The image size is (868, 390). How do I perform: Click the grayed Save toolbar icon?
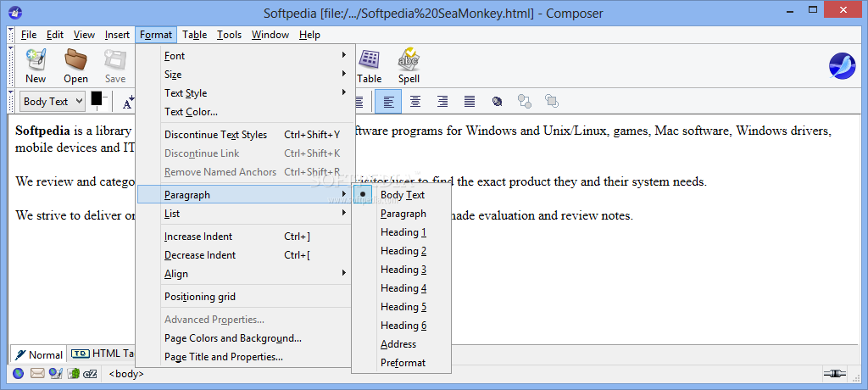[x=115, y=59]
